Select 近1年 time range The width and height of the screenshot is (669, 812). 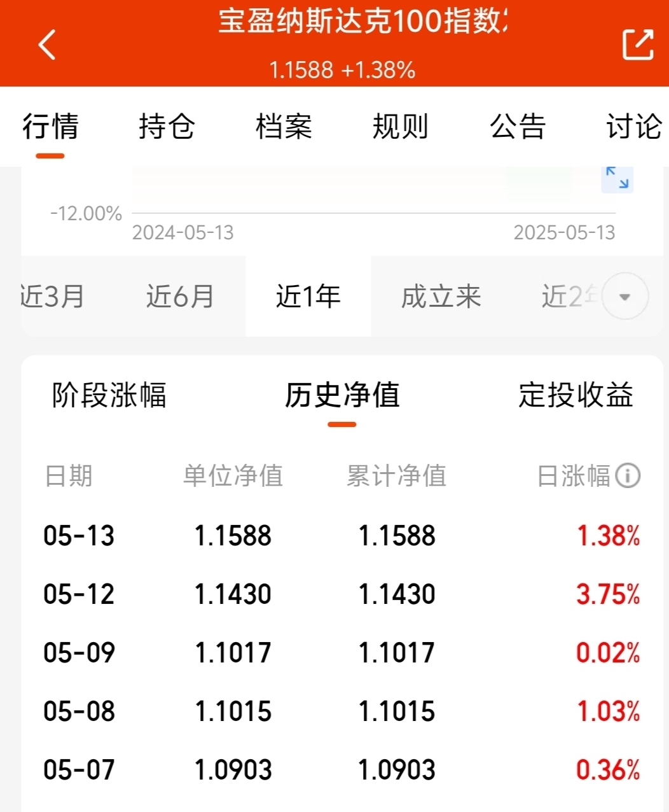[308, 296]
